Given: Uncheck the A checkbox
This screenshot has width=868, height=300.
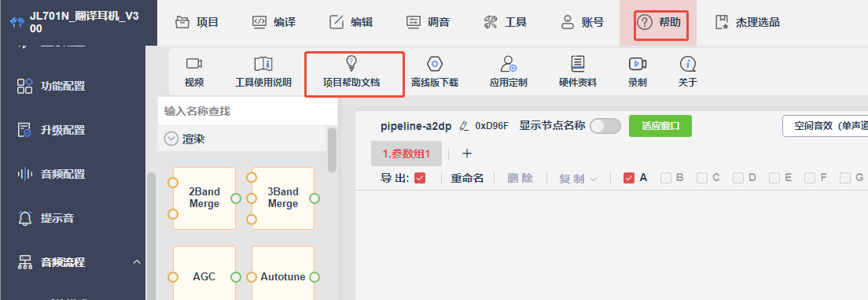Looking at the screenshot, I should coord(628,178).
